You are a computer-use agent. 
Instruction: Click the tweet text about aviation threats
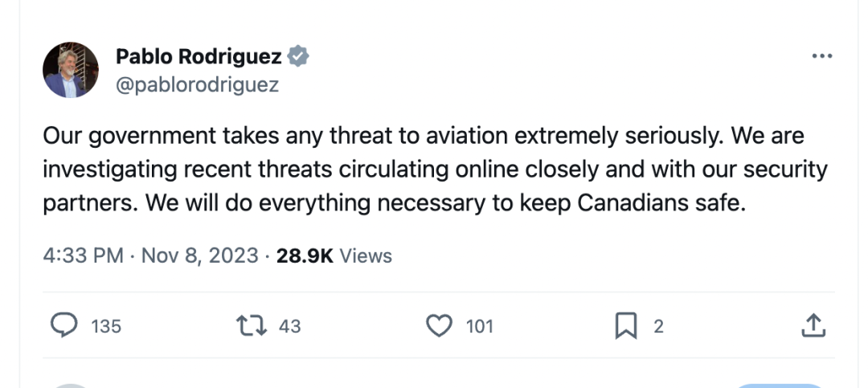click(x=435, y=169)
